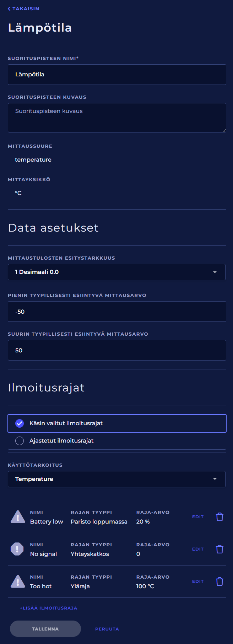
Task: Click the Too hot warning triangle icon
Action: point(18,581)
